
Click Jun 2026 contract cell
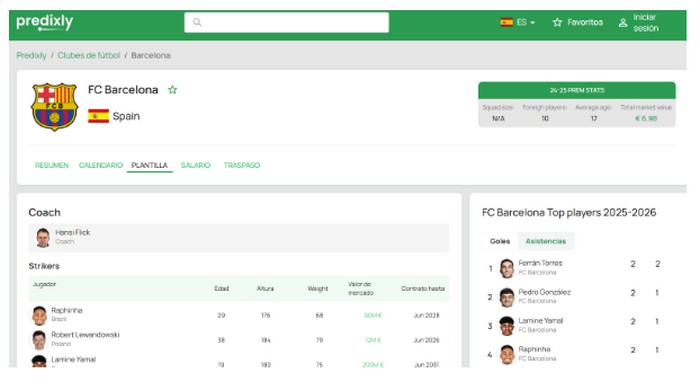(426, 340)
